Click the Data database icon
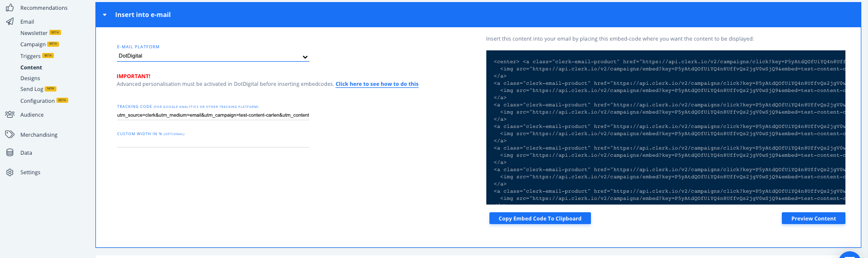Viewport: 868px width, 258px height. [10, 153]
